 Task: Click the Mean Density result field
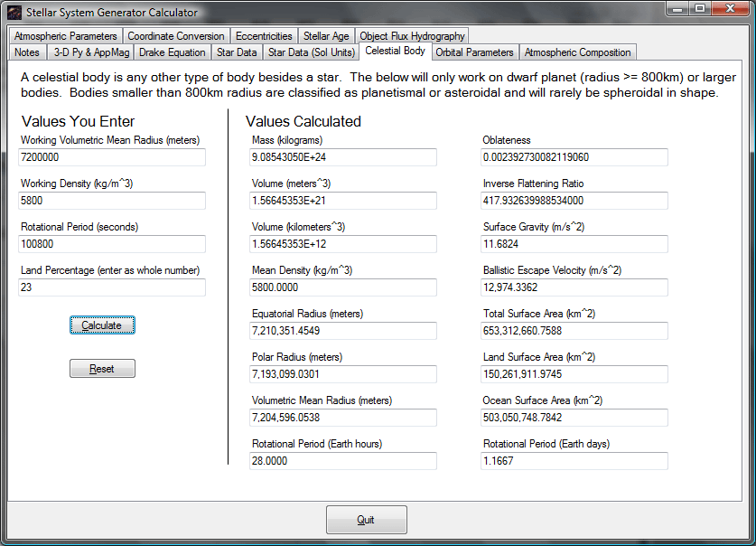(x=343, y=287)
